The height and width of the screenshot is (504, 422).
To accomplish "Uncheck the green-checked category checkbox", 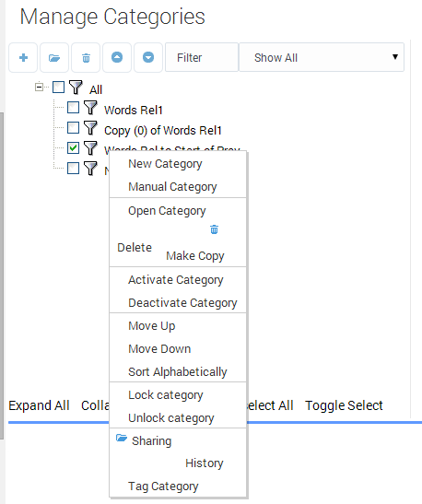I will point(74,148).
